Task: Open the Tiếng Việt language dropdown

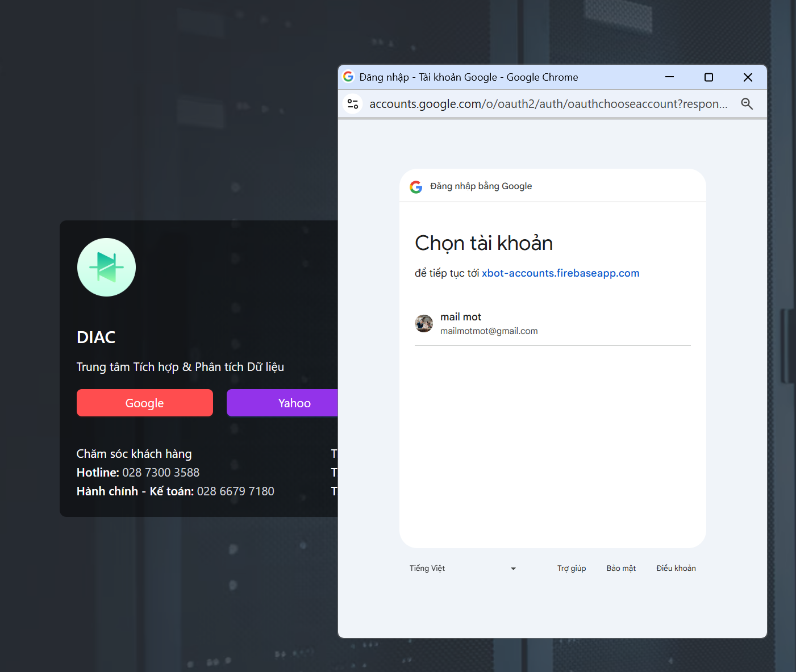Action: 462,569
